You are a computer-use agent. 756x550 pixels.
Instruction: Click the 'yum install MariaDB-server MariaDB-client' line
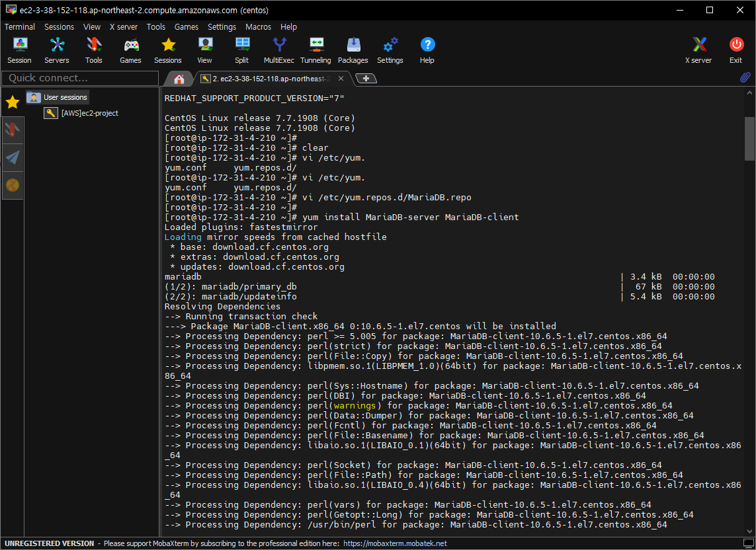[341, 217]
